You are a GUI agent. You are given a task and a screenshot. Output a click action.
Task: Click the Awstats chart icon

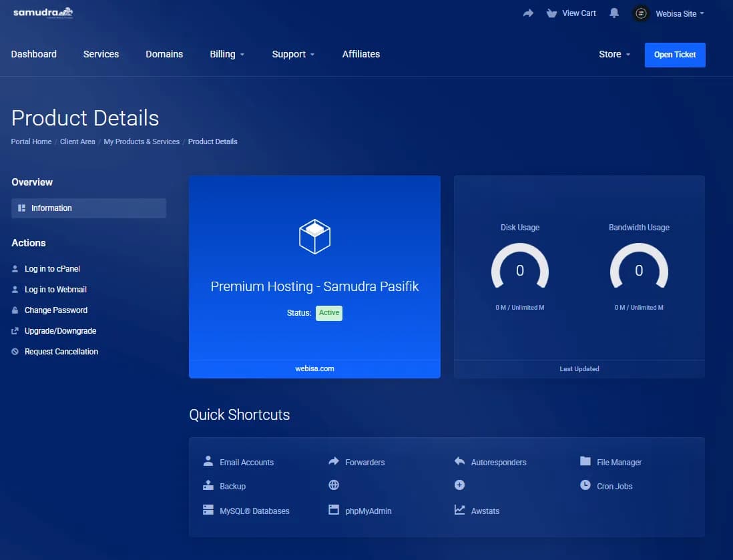[459, 510]
